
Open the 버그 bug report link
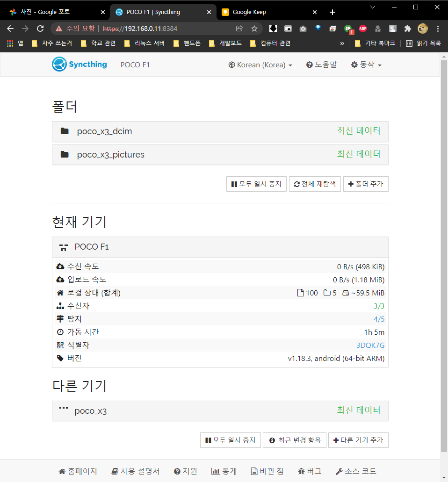coord(310,471)
